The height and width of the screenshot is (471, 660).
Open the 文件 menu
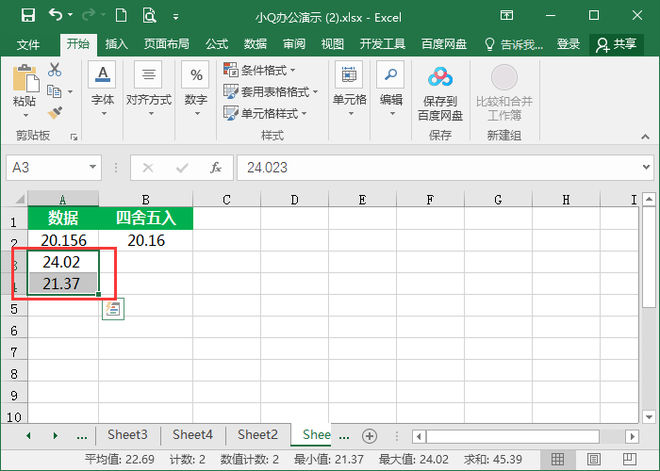[28, 44]
